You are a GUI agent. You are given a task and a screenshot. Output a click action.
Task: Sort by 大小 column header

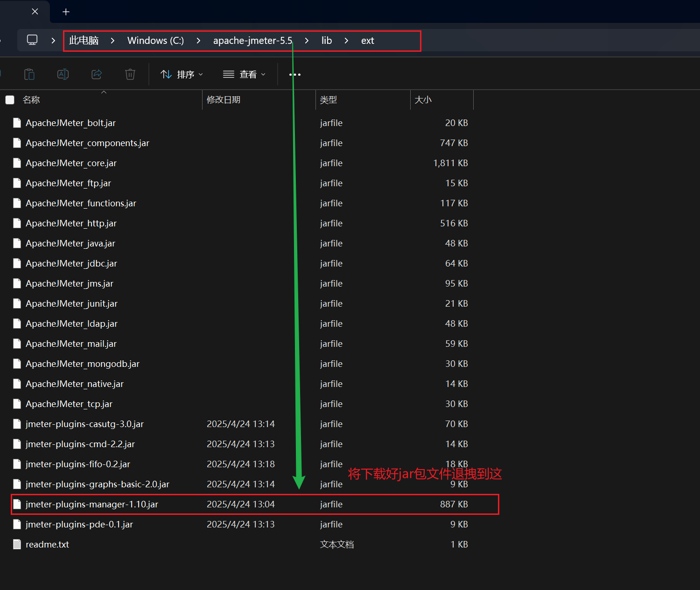tap(423, 100)
